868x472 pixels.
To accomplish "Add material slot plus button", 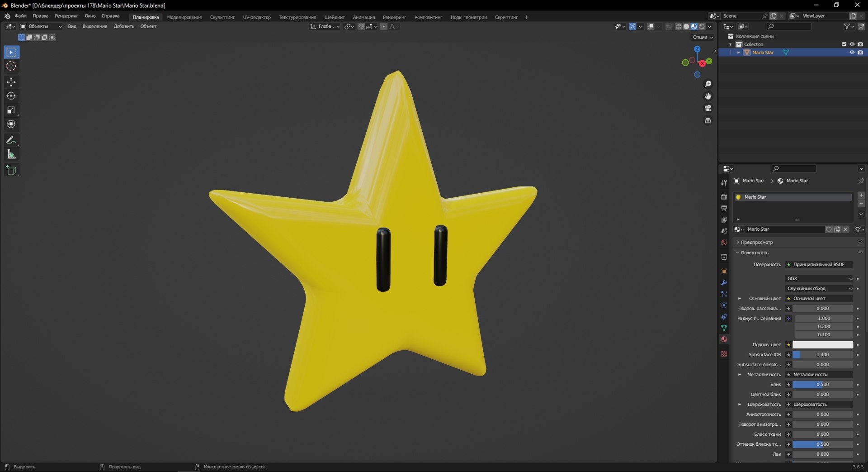I will [861, 195].
